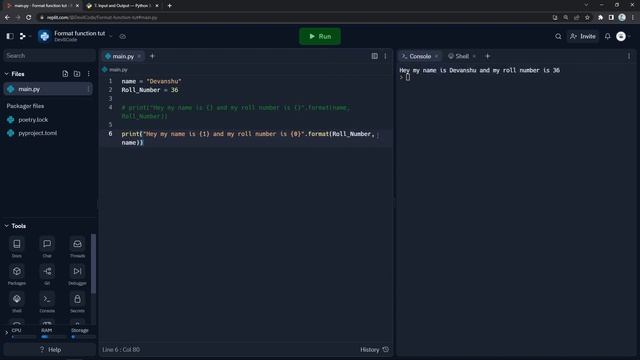Click the Python repl logo icon
The image size is (640, 360).
[x=44, y=36]
